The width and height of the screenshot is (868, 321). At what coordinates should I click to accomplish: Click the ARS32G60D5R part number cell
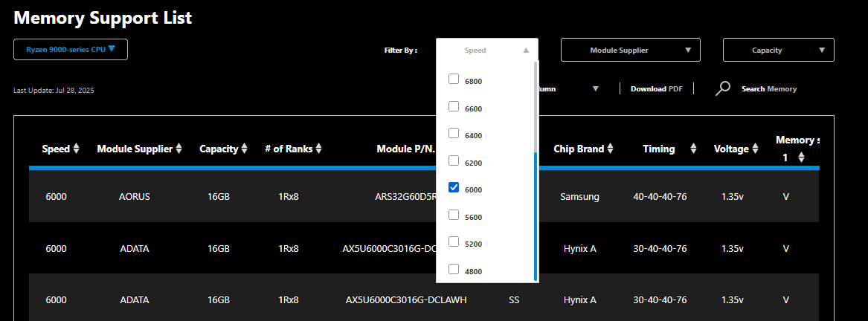pyautogui.click(x=406, y=196)
